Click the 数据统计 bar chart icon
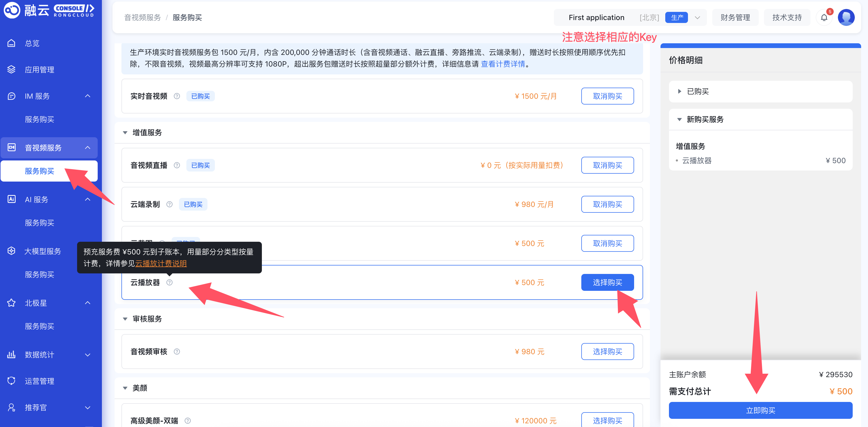This screenshot has width=868, height=427. tap(11, 355)
